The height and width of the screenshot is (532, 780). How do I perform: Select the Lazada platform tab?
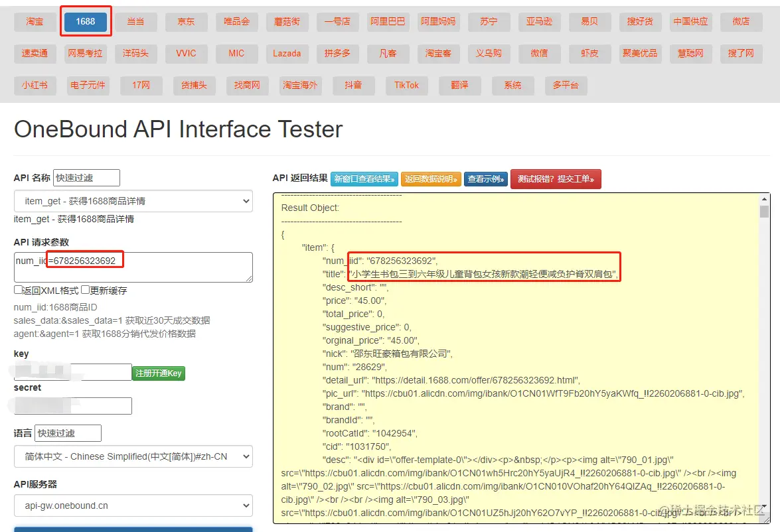[x=287, y=53]
